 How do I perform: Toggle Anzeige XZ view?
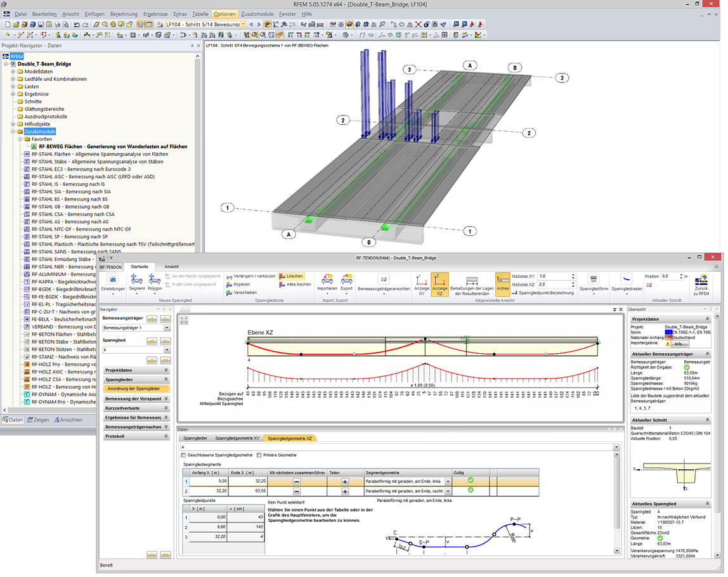pos(439,285)
